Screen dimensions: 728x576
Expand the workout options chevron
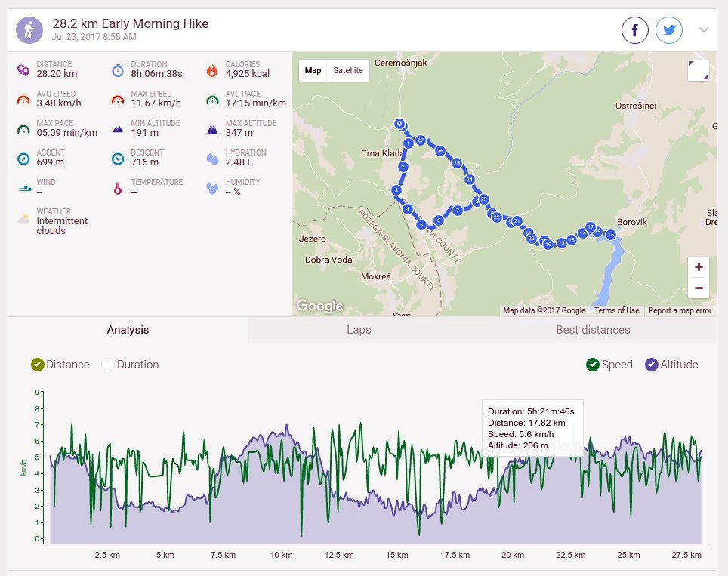click(x=704, y=30)
